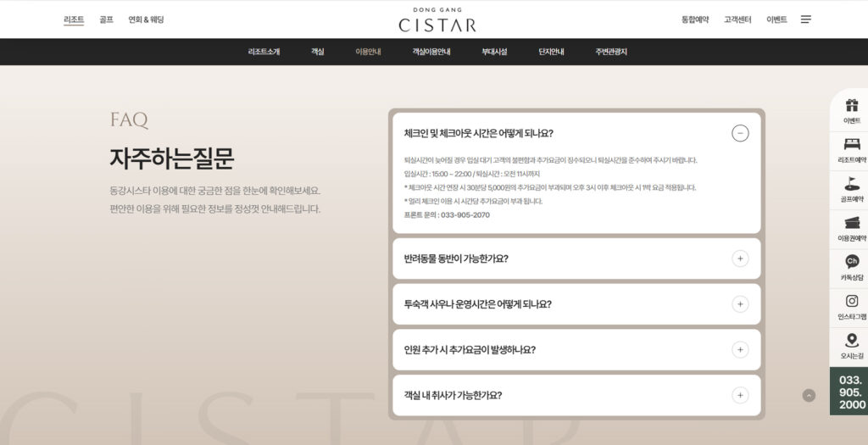868x445 pixels.
Task: Click the 고객센터 link in header
Action: [x=737, y=19]
